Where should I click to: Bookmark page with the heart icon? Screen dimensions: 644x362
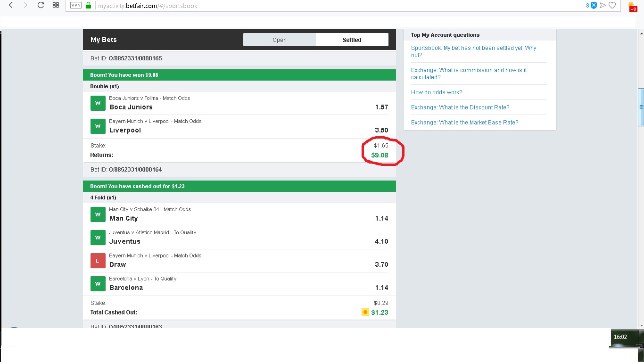coord(612,5)
